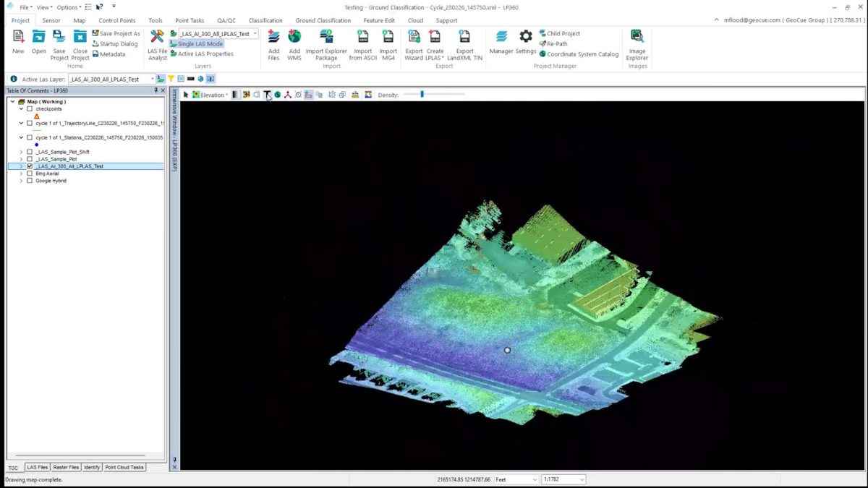Switch to the Point Cloud Tasks tab
Image resolution: width=868 pixels, height=488 pixels.
[x=124, y=467]
